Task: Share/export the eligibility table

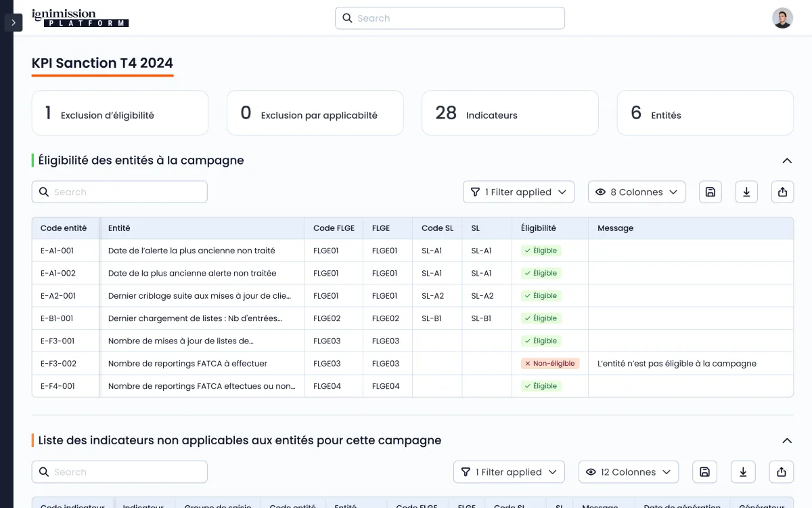Action: [x=782, y=192]
